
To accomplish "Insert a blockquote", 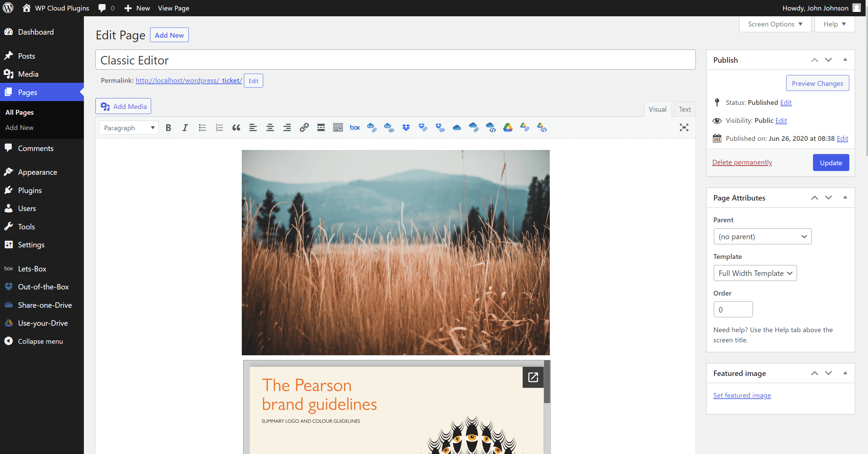I will click(x=236, y=128).
